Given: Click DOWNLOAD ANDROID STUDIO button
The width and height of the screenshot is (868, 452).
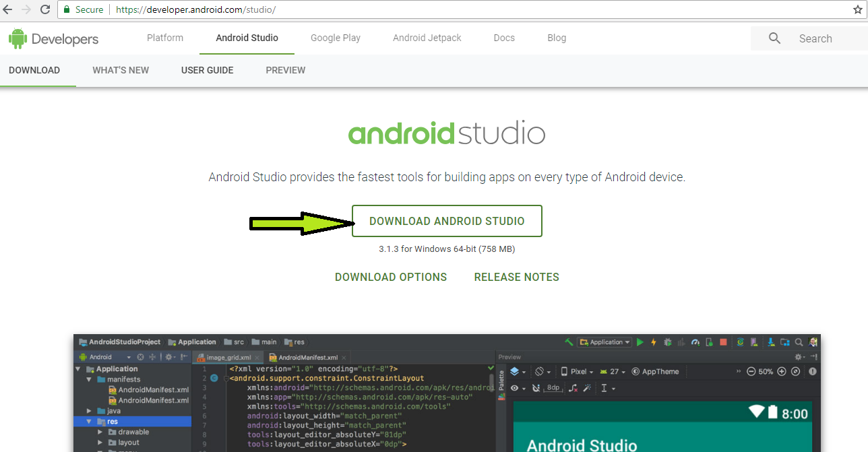Looking at the screenshot, I should pyautogui.click(x=447, y=221).
